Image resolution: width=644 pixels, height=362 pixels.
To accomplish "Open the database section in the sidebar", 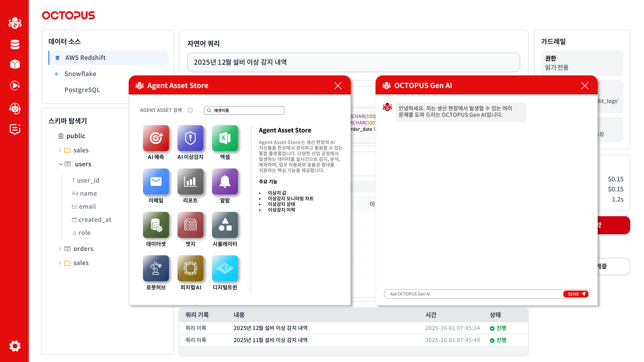I will point(15,44).
